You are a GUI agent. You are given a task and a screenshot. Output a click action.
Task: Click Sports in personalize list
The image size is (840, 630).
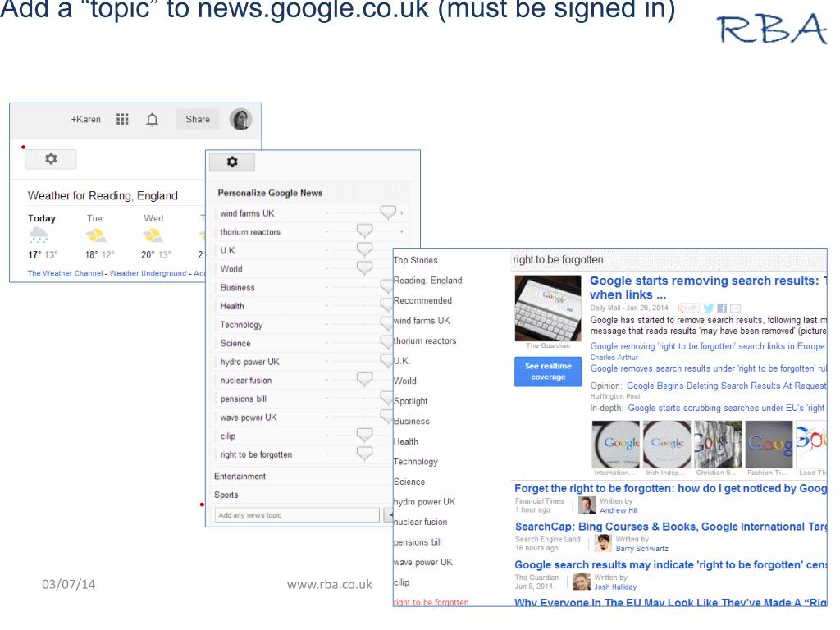click(226, 495)
